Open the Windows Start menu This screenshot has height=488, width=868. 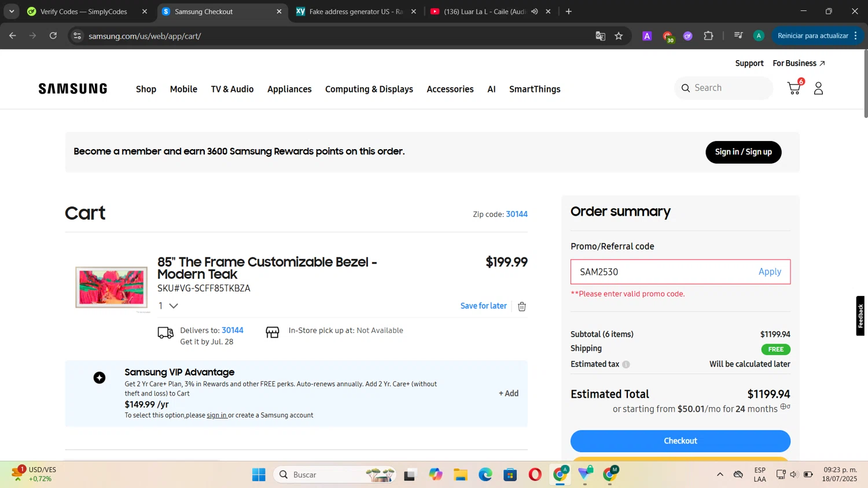tap(259, 475)
